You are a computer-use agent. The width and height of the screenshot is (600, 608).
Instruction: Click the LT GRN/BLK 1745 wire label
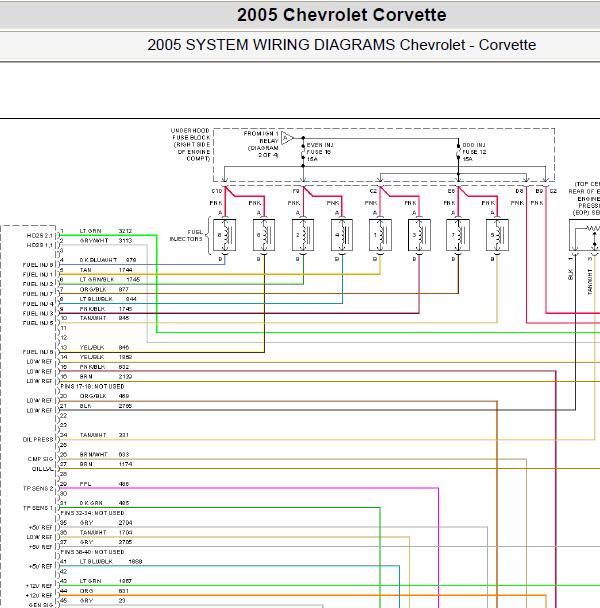pyautogui.click(x=110, y=280)
